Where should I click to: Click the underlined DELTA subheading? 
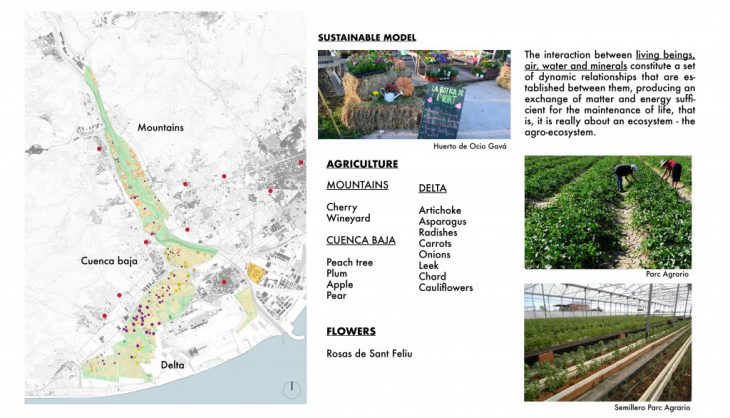click(433, 188)
